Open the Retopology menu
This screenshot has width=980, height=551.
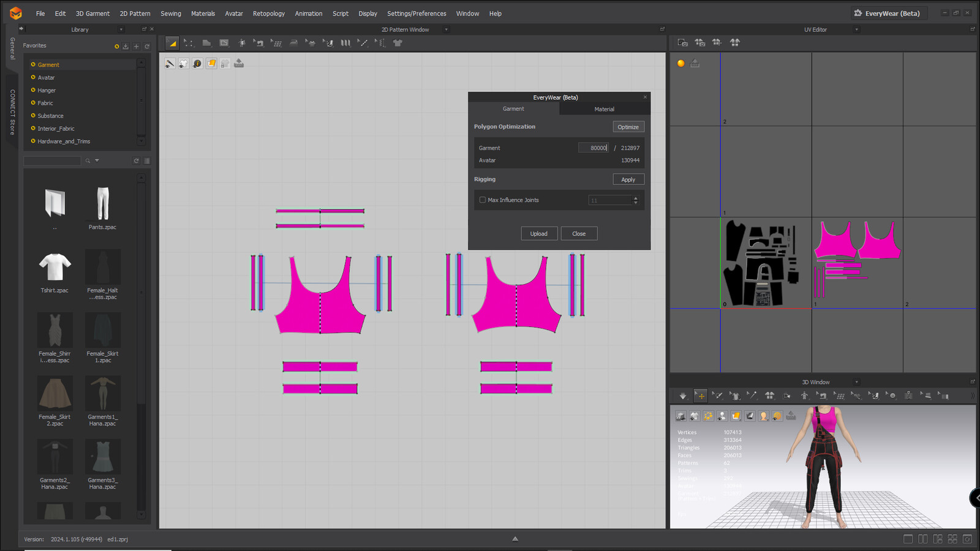pyautogui.click(x=269, y=13)
